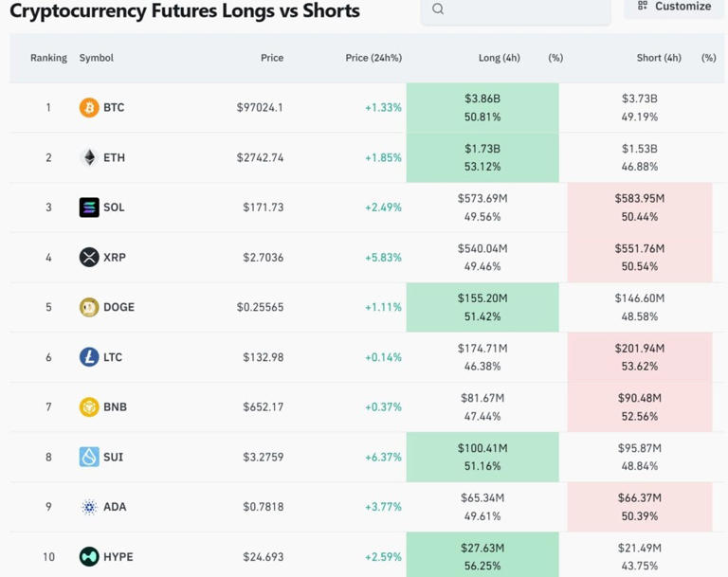Click the +6.37% SUI change value
The height and width of the screenshot is (577, 728).
click(383, 458)
